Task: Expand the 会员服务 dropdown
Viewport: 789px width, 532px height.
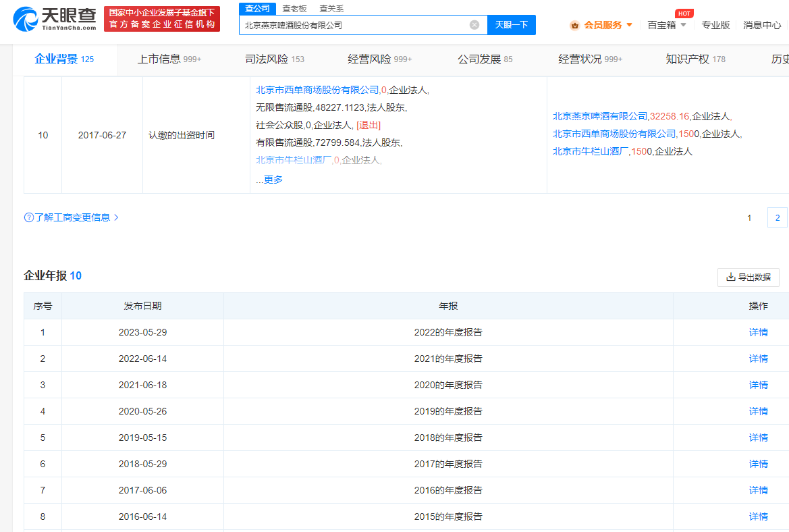Action: [629, 25]
